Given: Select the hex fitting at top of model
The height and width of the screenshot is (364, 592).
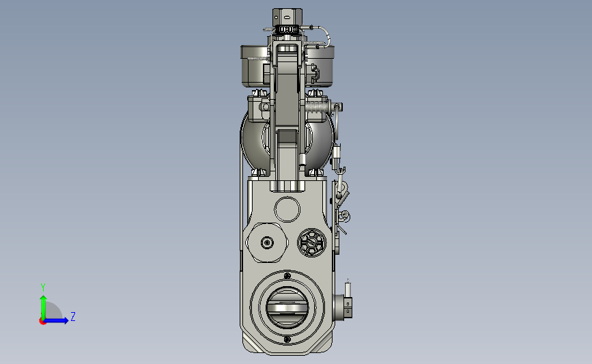Looking at the screenshot, I should click(287, 17).
